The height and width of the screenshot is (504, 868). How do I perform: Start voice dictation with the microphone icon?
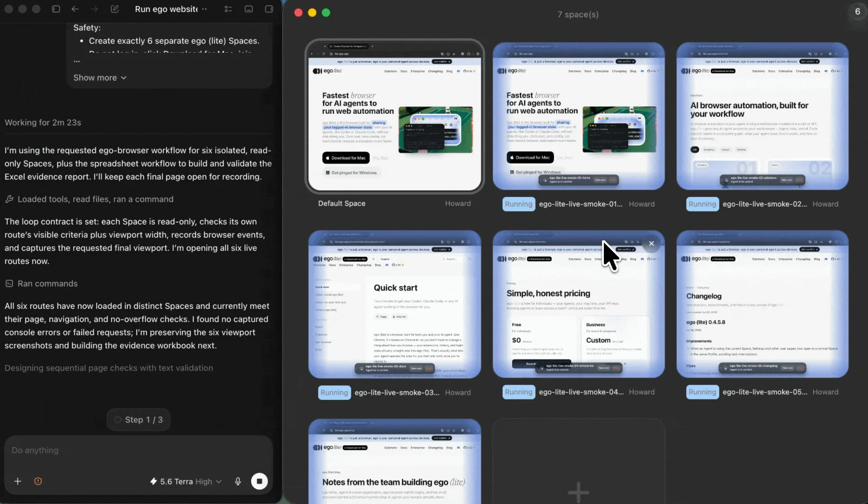[238, 481]
